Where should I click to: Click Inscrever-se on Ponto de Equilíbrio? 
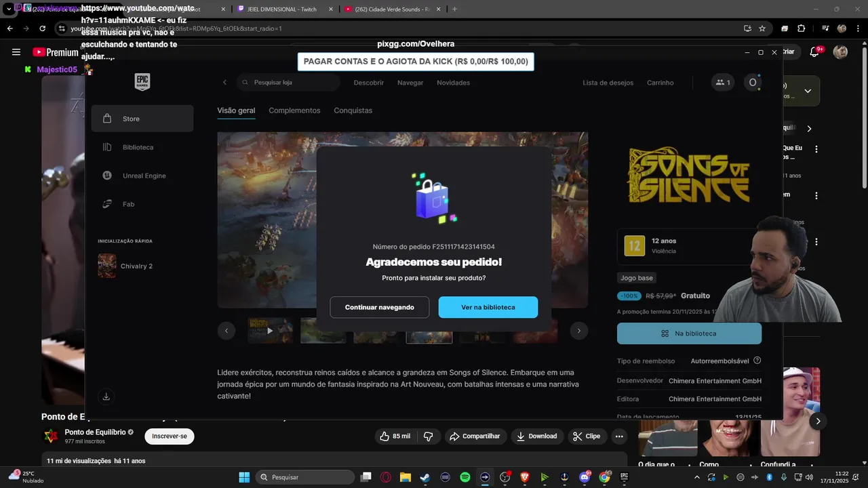coord(170,436)
